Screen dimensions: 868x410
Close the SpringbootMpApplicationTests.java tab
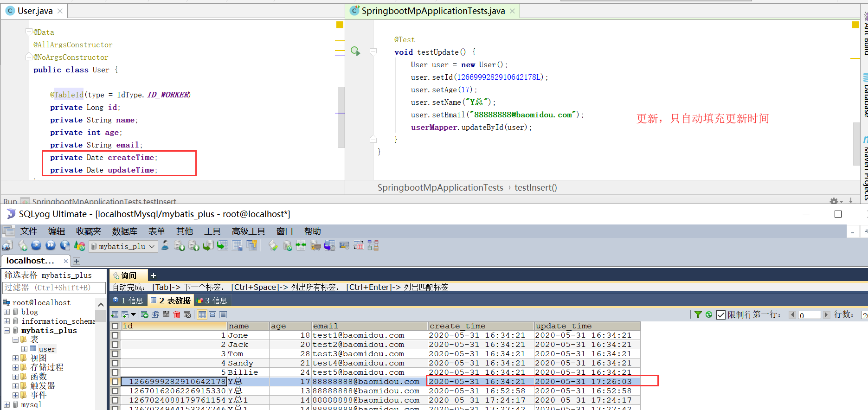[x=512, y=11]
